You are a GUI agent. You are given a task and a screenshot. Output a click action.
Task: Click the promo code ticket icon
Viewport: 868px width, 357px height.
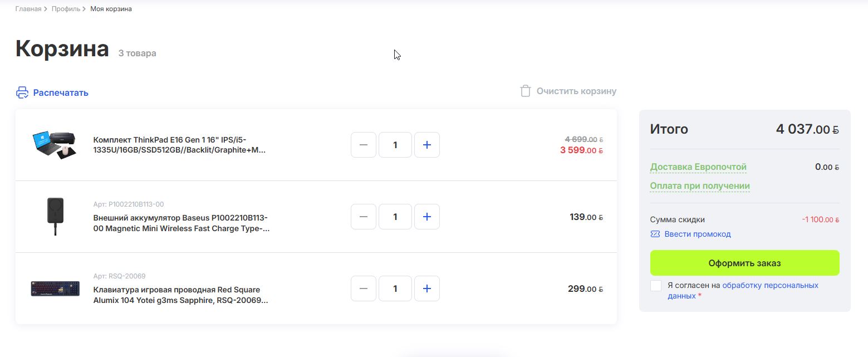tap(655, 234)
